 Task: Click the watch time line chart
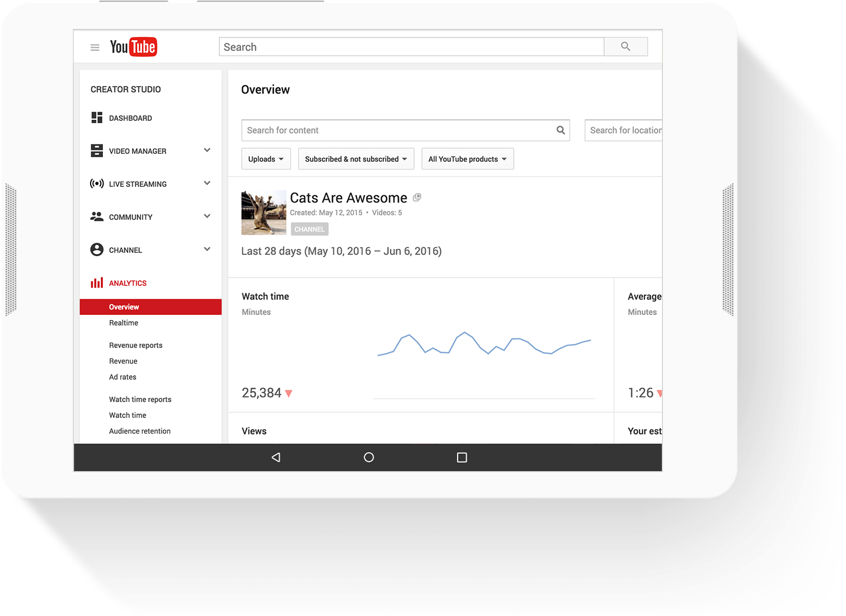(x=485, y=344)
